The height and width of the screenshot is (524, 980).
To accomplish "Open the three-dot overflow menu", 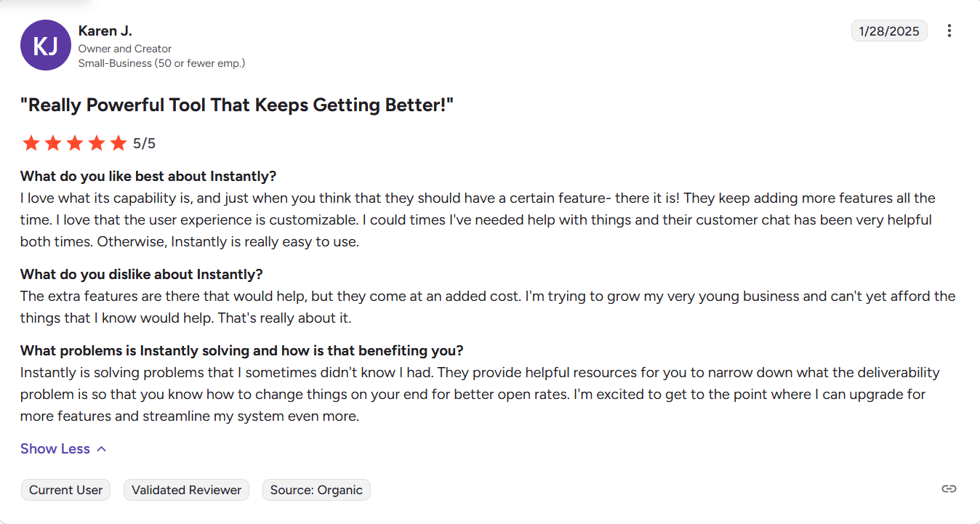I will click(949, 31).
